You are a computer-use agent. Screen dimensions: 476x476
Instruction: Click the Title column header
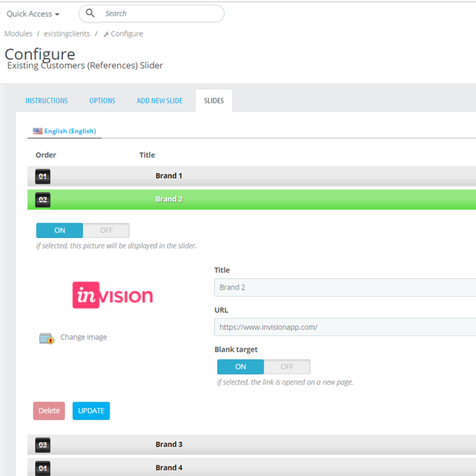147,155
